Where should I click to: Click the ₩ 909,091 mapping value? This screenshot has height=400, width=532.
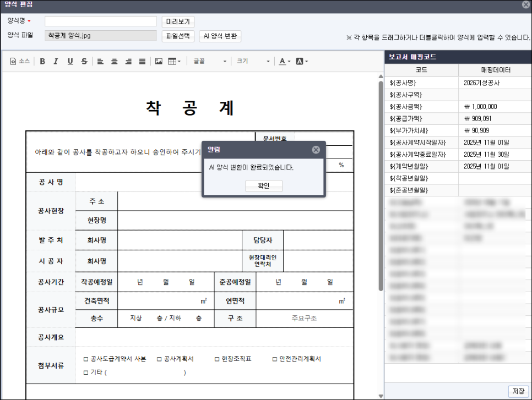coord(477,119)
